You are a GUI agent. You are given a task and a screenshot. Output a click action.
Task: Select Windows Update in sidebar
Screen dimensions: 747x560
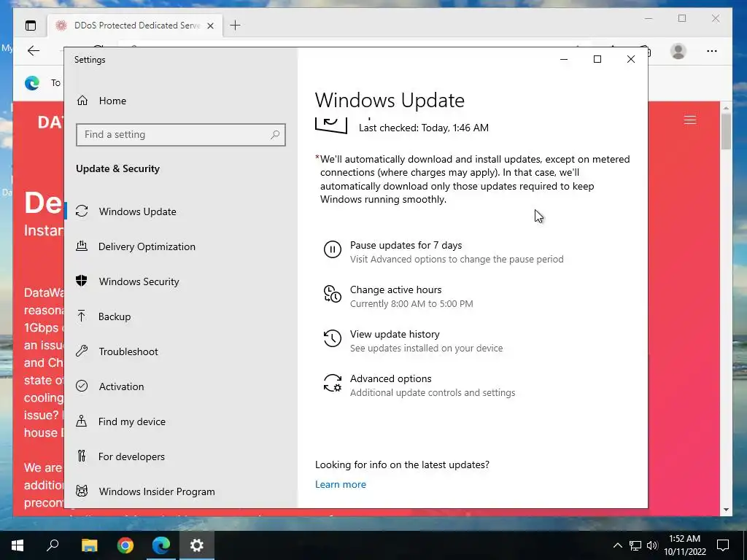click(x=181, y=211)
